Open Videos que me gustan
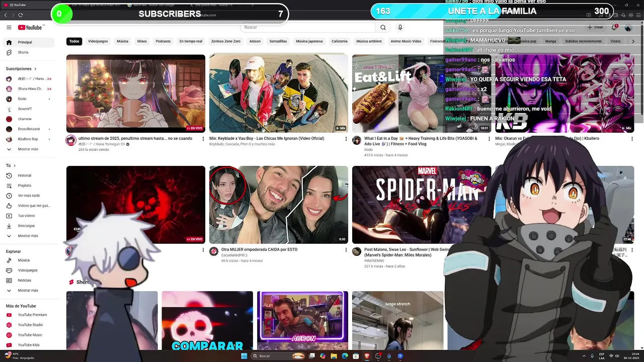 (x=28, y=206)
